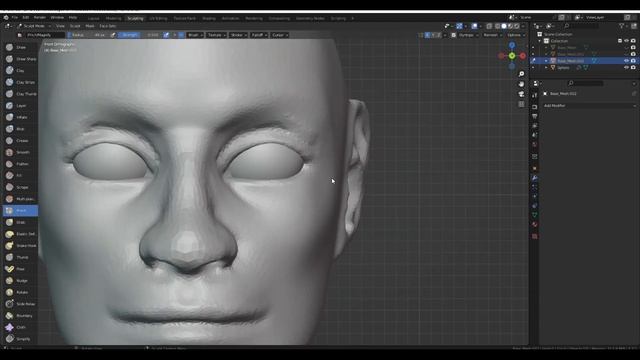Open Sculpt Mode selector dropdown
Image resolution: width=640 pixels, height=360 pixels.
click(34, 26)
